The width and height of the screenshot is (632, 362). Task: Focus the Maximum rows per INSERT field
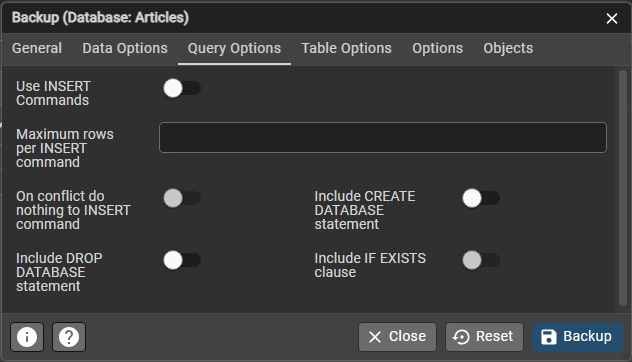click(383, 137)
